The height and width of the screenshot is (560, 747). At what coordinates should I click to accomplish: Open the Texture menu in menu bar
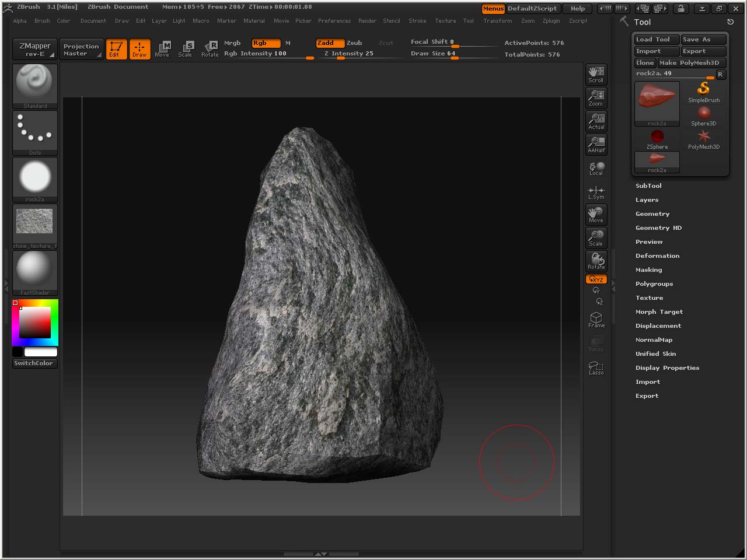click(445, 21)
